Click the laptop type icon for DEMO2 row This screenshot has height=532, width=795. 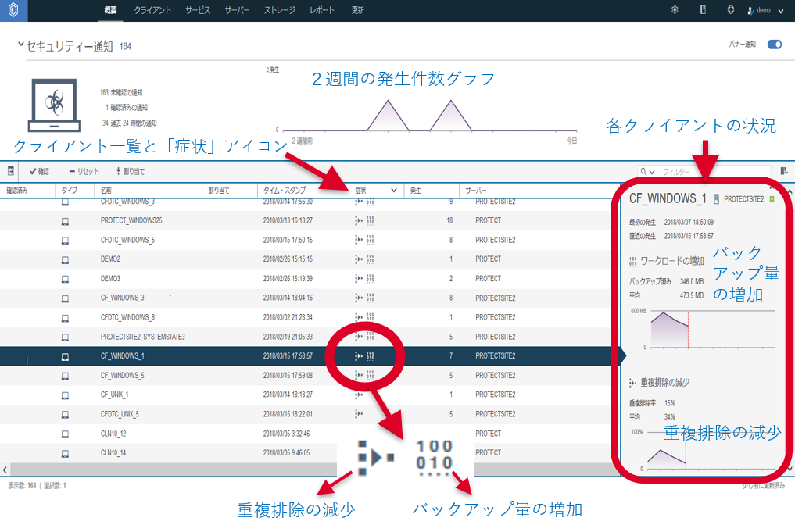pos(65,259)
